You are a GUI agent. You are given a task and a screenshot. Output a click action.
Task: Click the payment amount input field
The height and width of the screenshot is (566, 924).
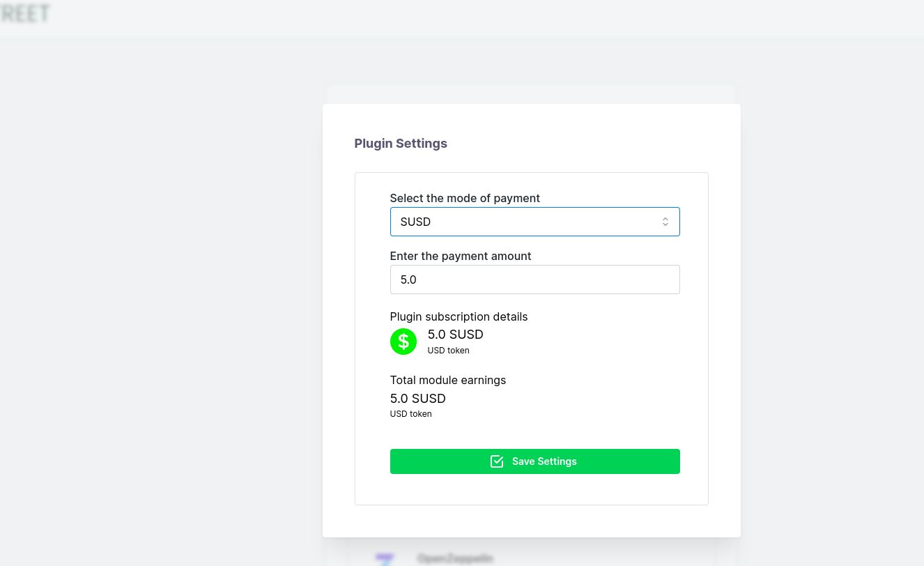534,280
